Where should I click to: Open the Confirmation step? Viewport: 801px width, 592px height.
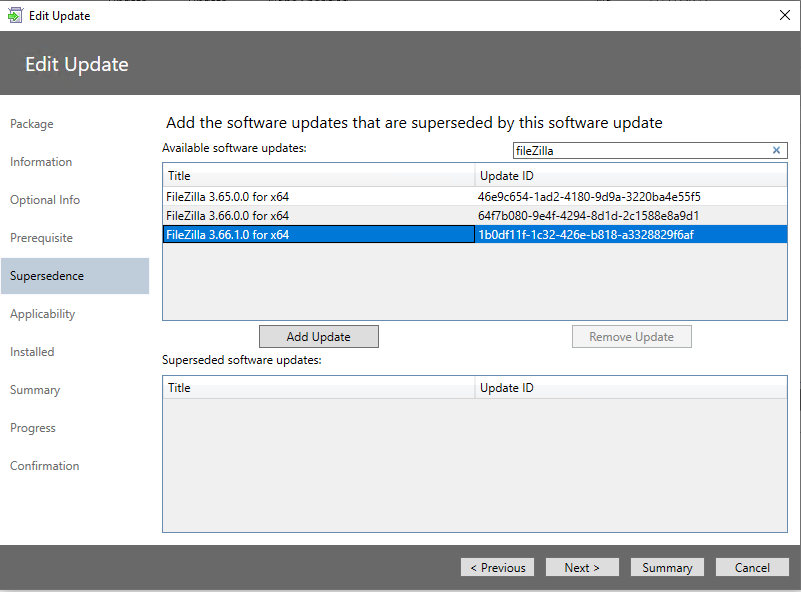44,466
